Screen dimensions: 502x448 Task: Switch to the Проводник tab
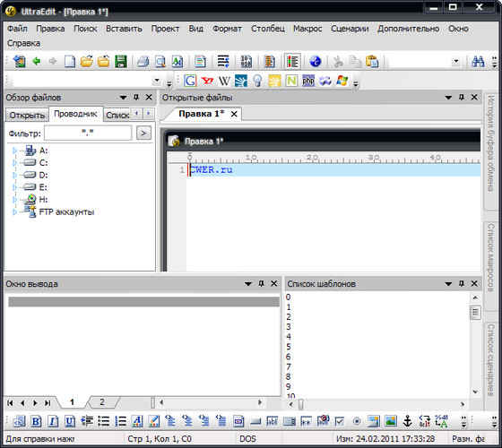(75, 114)
